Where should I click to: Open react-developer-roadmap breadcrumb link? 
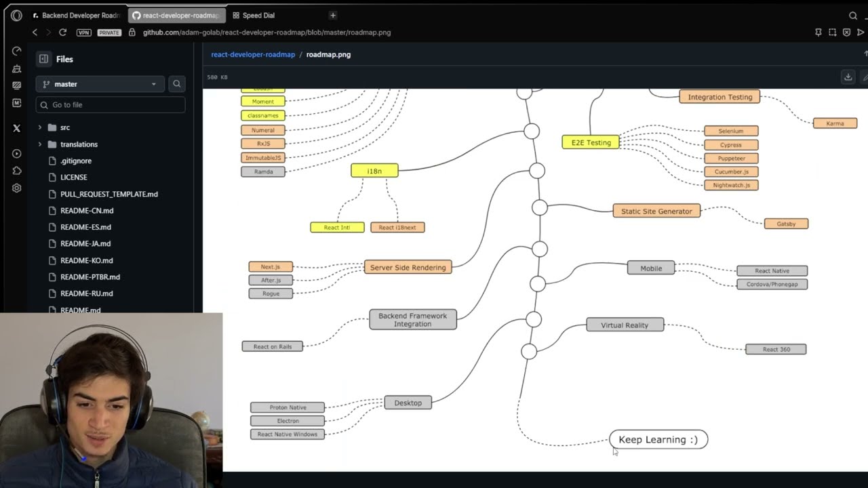click(253, 54)
